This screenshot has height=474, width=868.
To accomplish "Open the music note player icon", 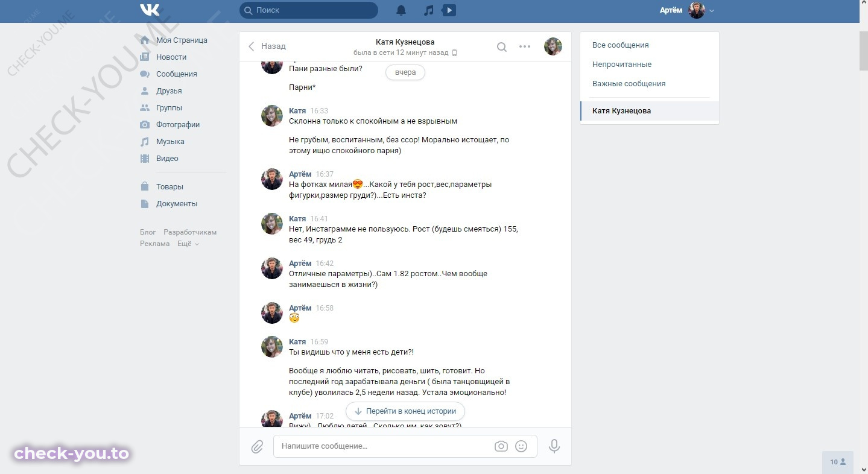I will point(428,10).
